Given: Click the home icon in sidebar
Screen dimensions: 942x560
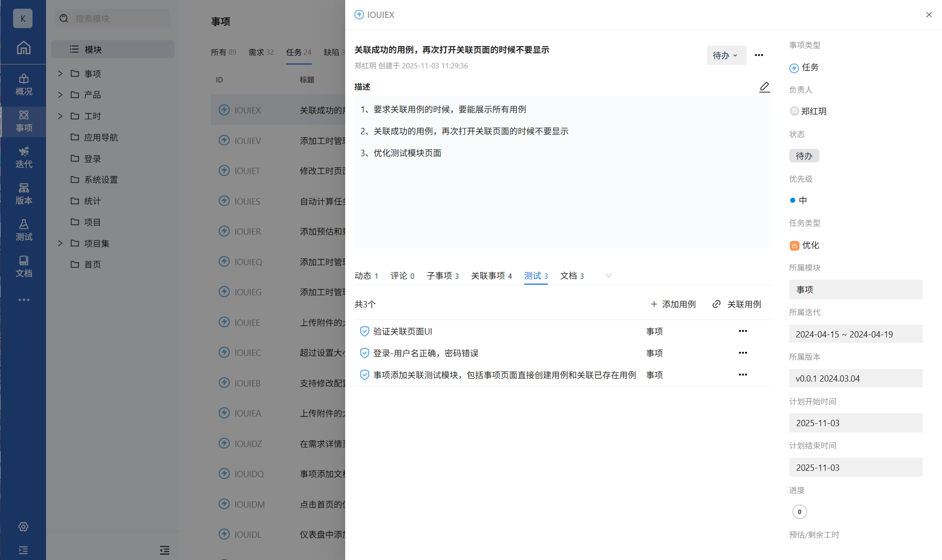Looking at the screenshot, I should coord(23,48).
